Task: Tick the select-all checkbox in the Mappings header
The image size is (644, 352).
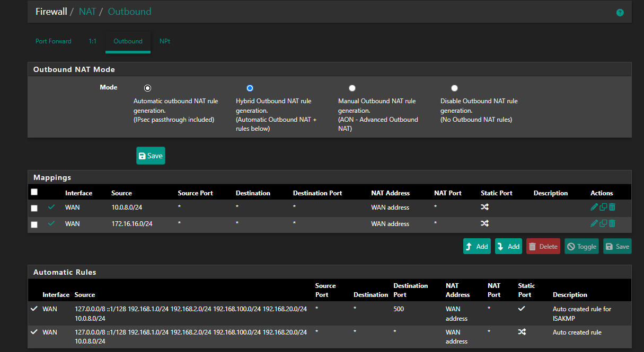Action: click(34, 192)
